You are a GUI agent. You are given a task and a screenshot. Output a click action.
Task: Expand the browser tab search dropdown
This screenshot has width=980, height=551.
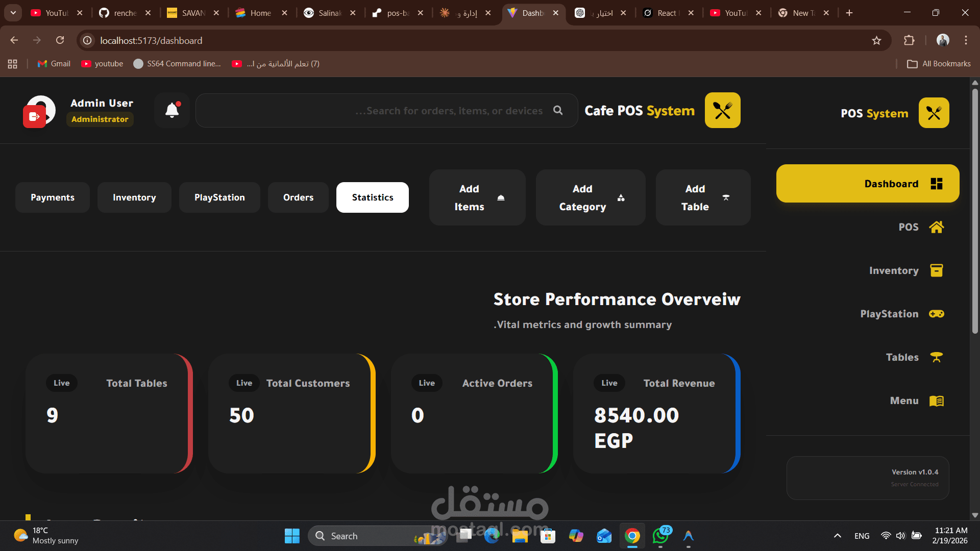tap(13, 13)
